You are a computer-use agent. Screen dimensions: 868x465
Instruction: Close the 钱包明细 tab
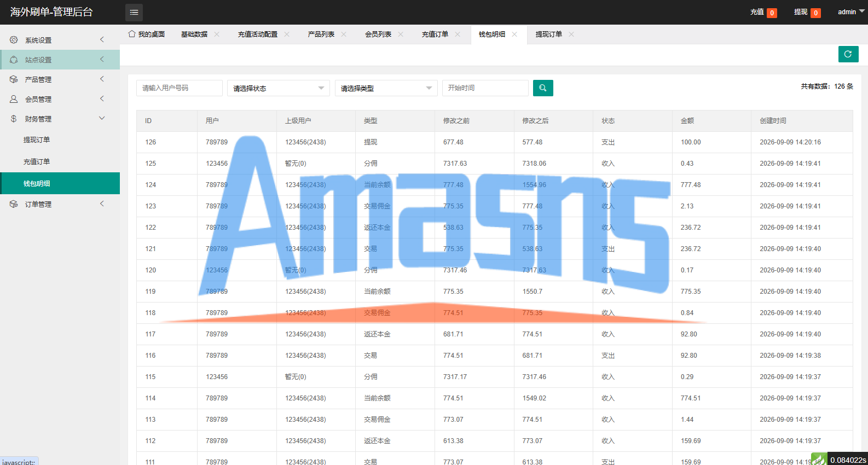pos(514,34)
